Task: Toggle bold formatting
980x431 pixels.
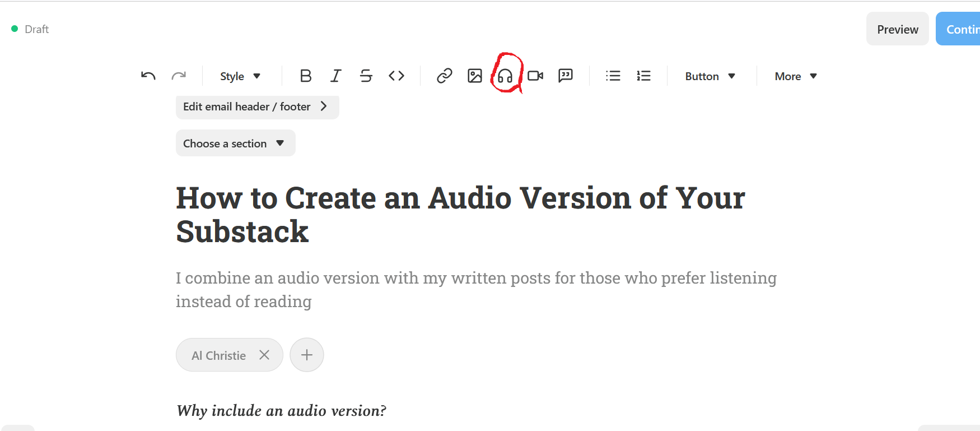Action: click(x=306, y=76)
